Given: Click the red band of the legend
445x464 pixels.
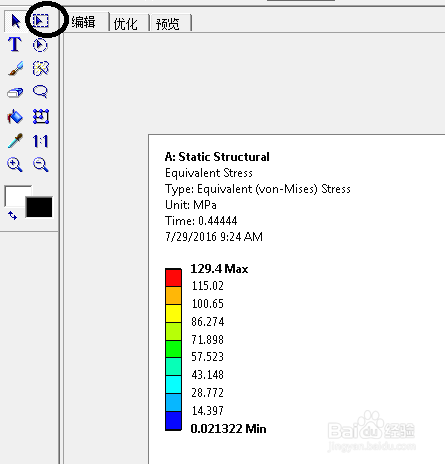Looking at the screenshot, I should (173, 277).
